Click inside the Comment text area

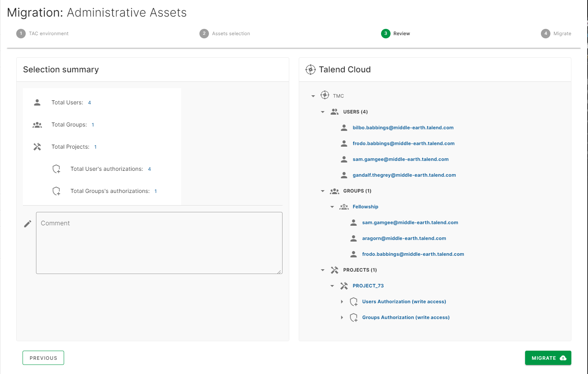pyautogui.click(x=159, y=243)
